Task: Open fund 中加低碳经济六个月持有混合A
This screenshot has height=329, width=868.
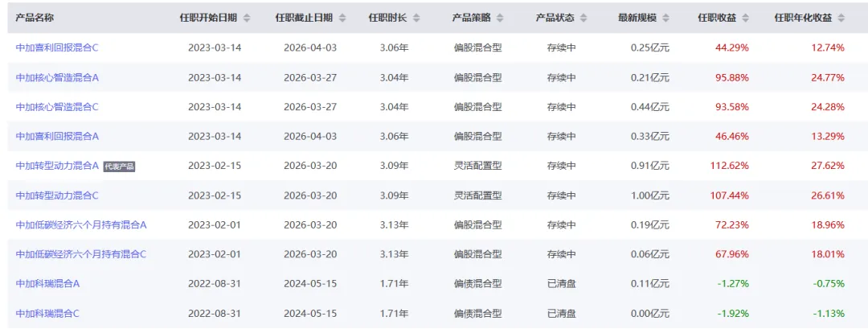Action: [x=81, y=225]
